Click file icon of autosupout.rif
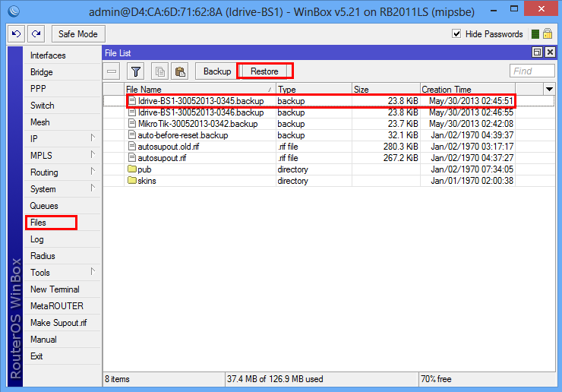562x392 pixels. click(x=132, y=158)
